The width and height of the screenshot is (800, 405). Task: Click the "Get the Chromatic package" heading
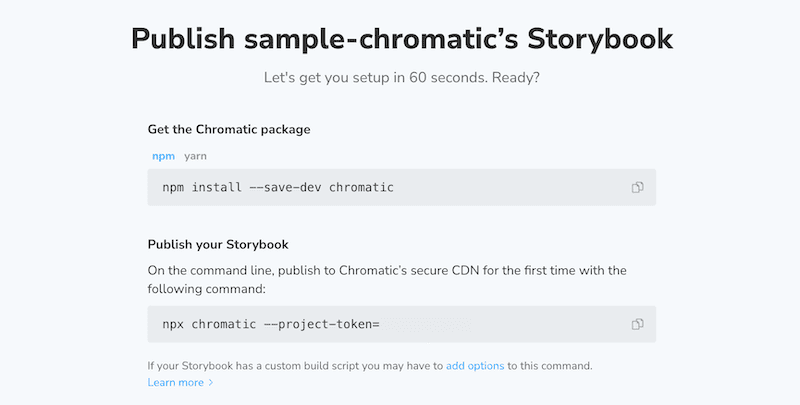tap(229, 130)
